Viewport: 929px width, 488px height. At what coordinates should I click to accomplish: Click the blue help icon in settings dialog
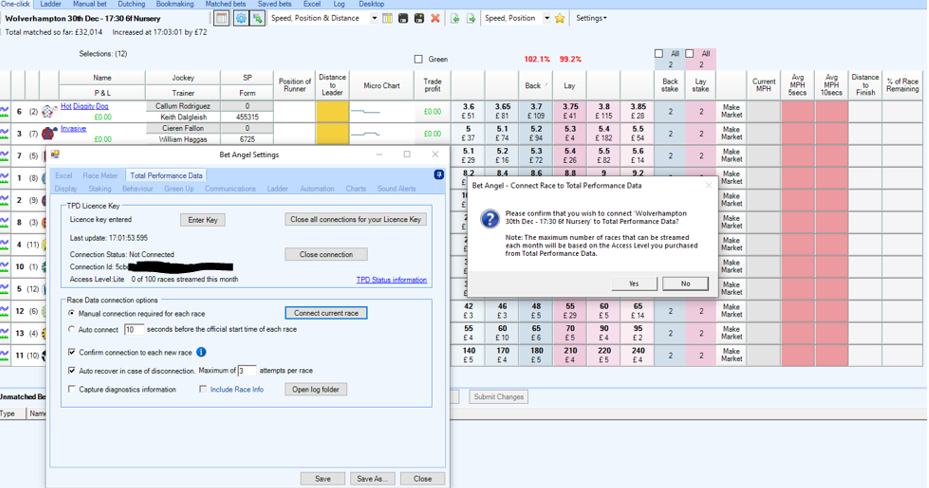point(439,175)
